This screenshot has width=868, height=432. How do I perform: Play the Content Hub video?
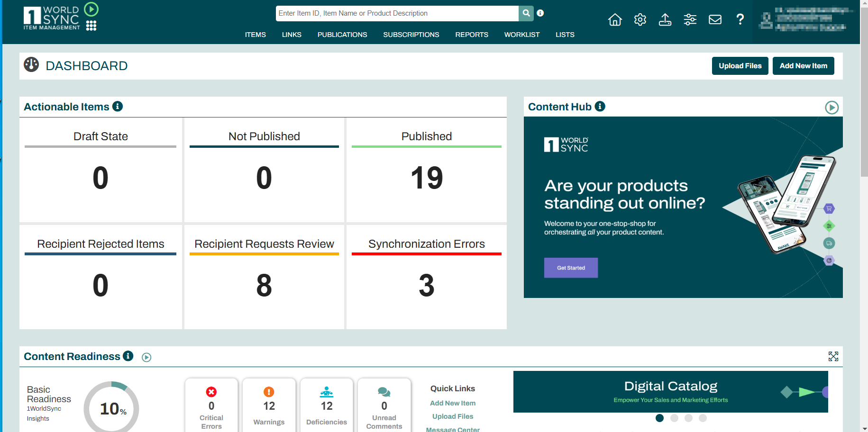831,108
